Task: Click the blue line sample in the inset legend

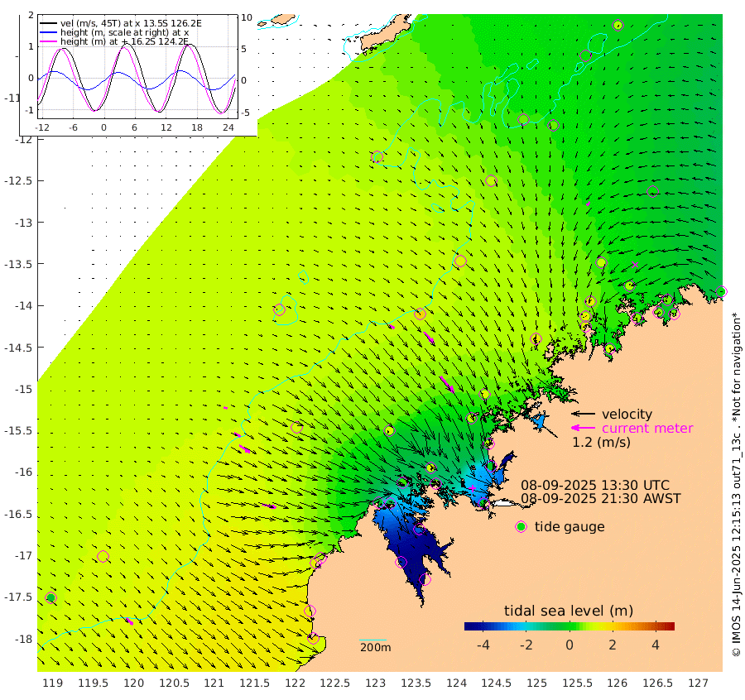Action: point(48,32)
